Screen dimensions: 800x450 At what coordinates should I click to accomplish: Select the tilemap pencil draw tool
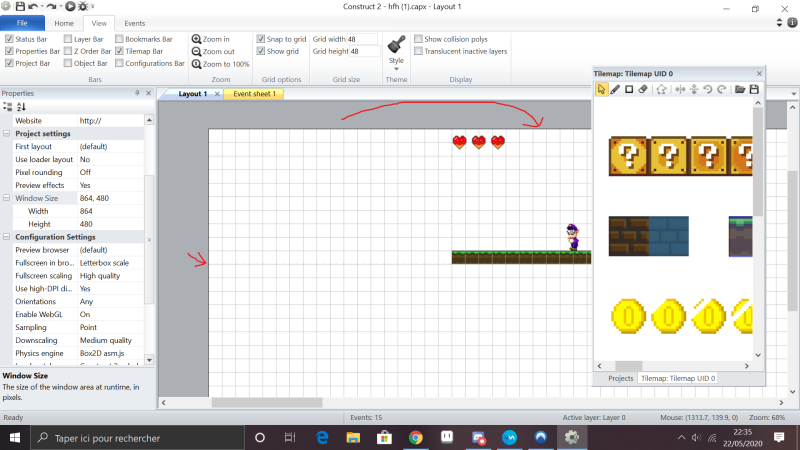(x=615, y=89)
